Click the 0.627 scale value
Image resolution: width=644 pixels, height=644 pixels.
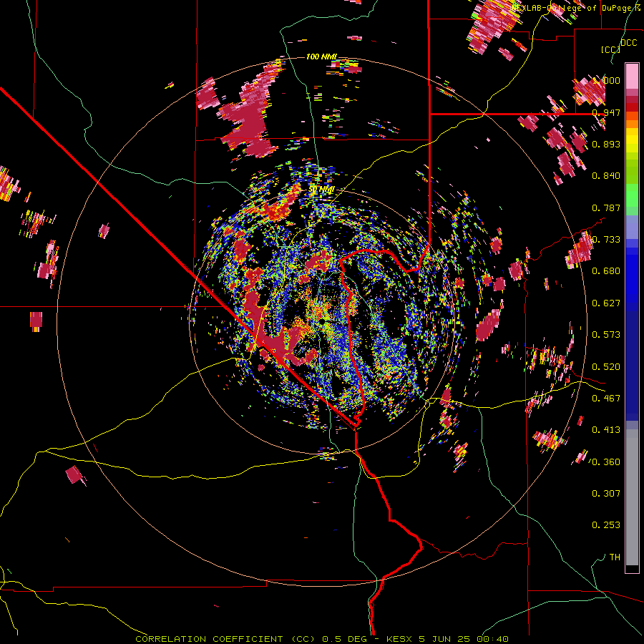tap(606, 303)
